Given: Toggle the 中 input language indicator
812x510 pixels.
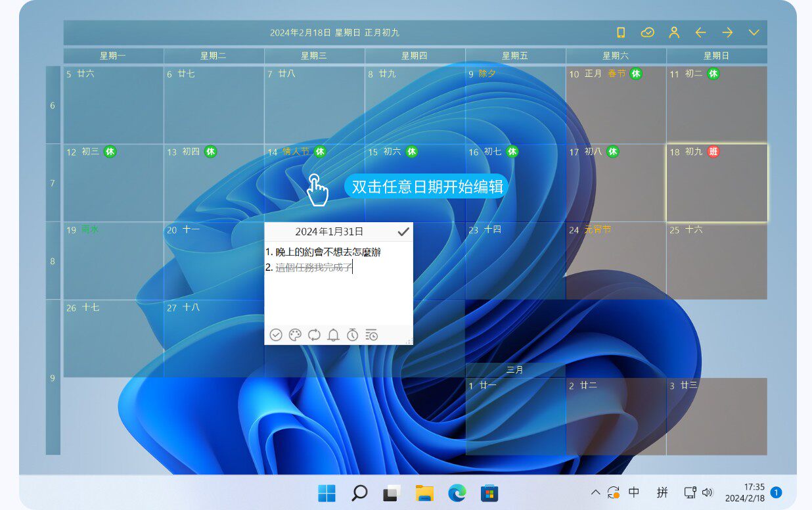Looking at the screenshot, I should pos(634,492).
